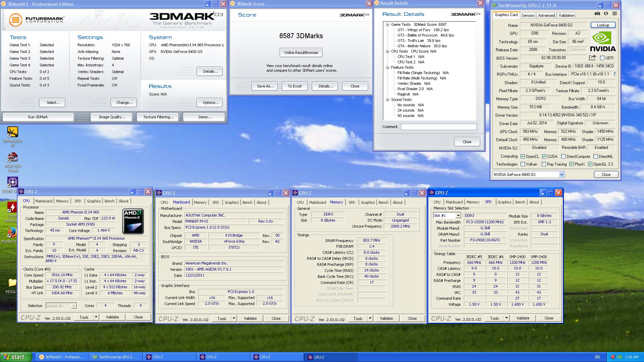Collapse the CPU Tests tree node
Image resolution: width=644 pixels, height=362 pixels.
[387, 51]
